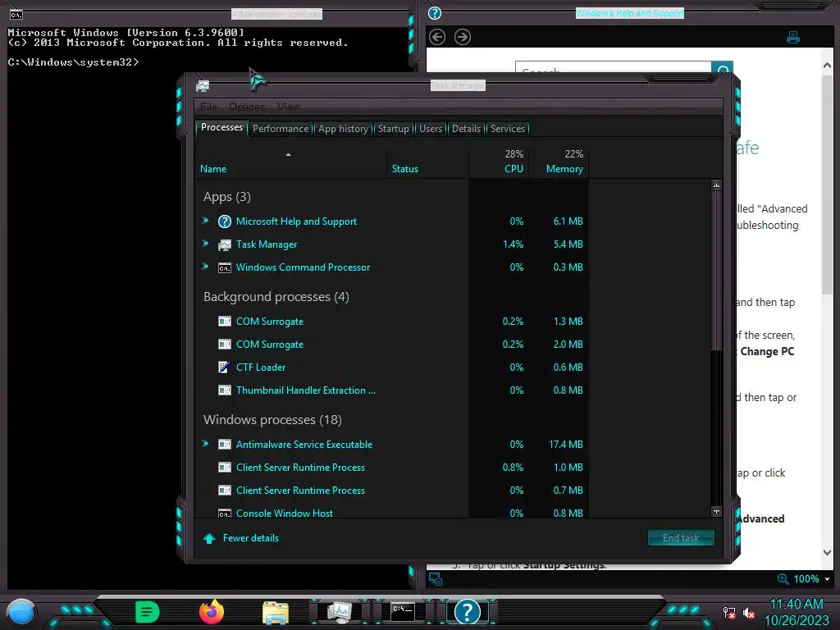840x630 pixels.
Task: Sort by the Memory column header
Action: (x=564, y=169)
